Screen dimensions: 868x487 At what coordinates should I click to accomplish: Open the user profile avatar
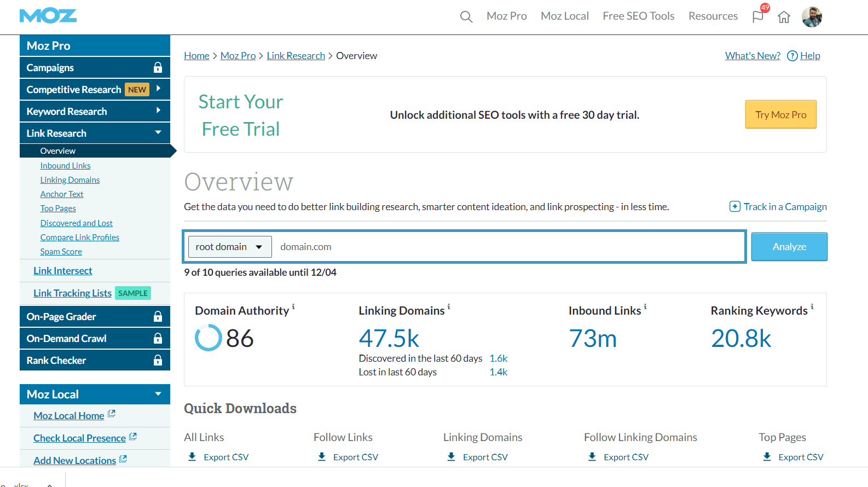coord(812,17)
